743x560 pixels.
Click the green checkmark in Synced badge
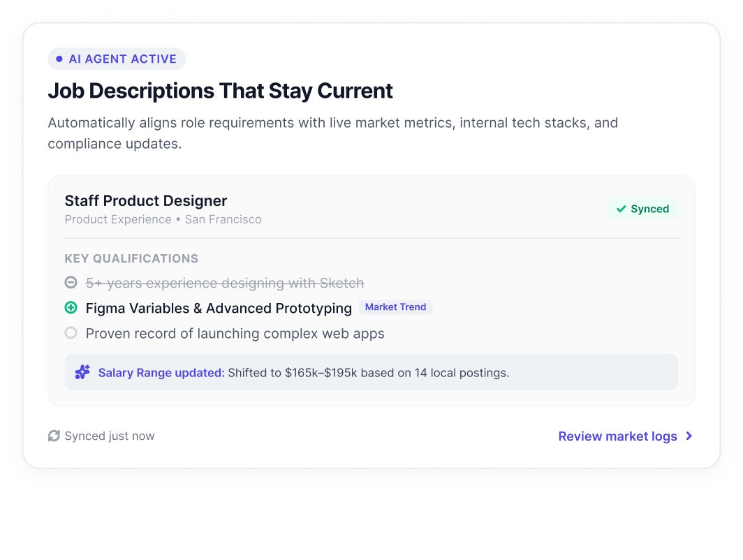pyautogui.click(x=621, y=209)
